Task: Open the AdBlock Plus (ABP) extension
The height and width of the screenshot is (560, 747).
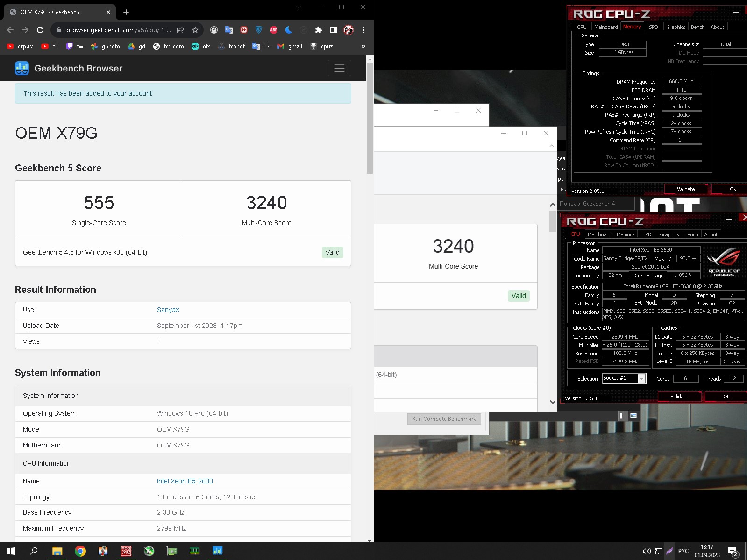Action: point(274,30)
